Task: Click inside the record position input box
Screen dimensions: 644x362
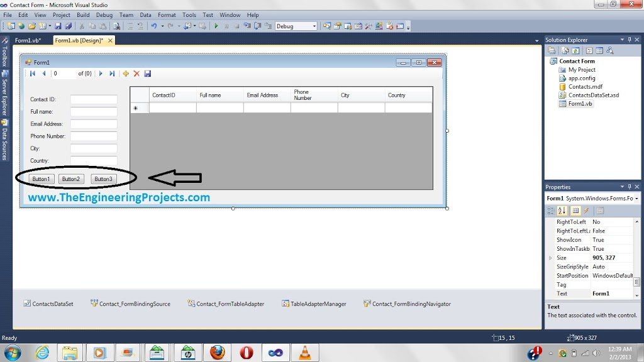Action: 64,74
